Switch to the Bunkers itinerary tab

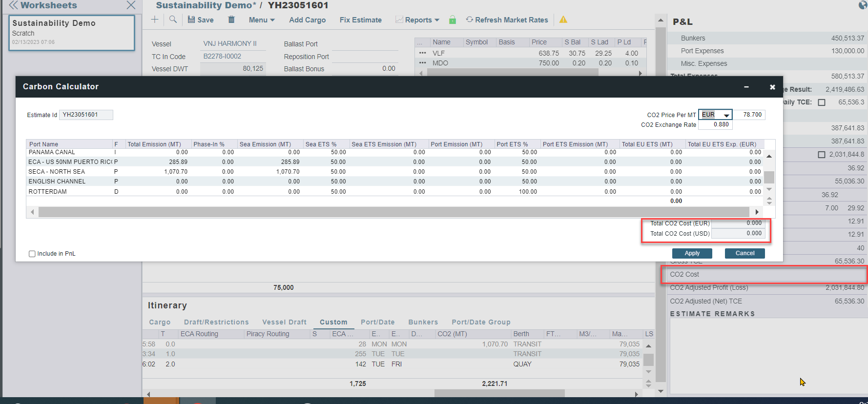423,322
